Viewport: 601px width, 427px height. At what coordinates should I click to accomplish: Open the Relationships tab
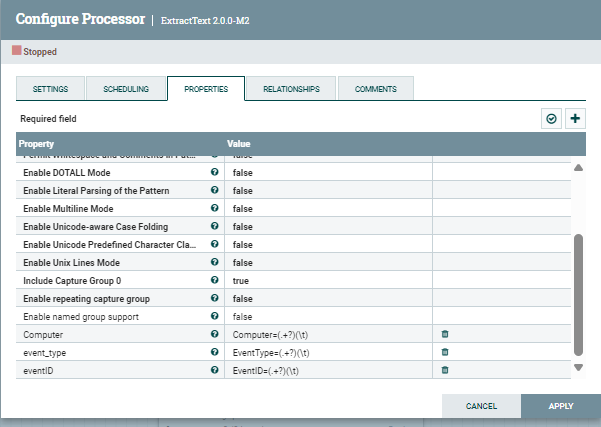(x=291, y=89)
